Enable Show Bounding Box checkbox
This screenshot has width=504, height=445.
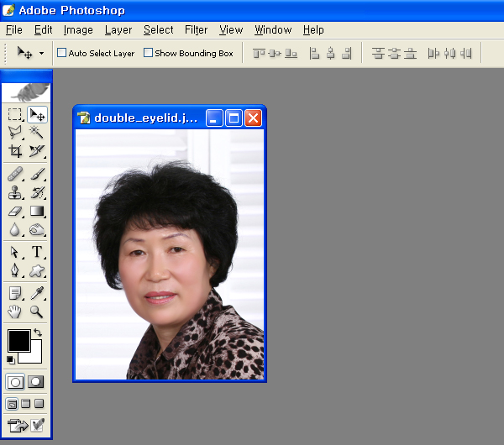point(148,52)
